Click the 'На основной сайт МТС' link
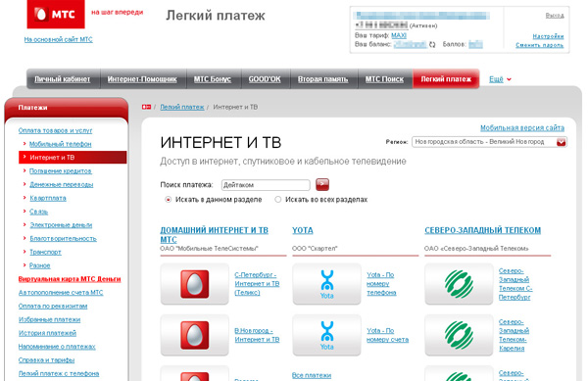 58,39
